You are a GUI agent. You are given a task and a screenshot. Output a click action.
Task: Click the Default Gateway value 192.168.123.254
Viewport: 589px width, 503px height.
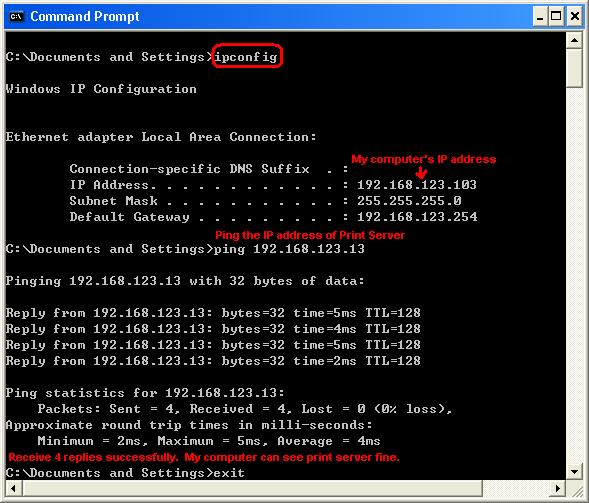417,217
